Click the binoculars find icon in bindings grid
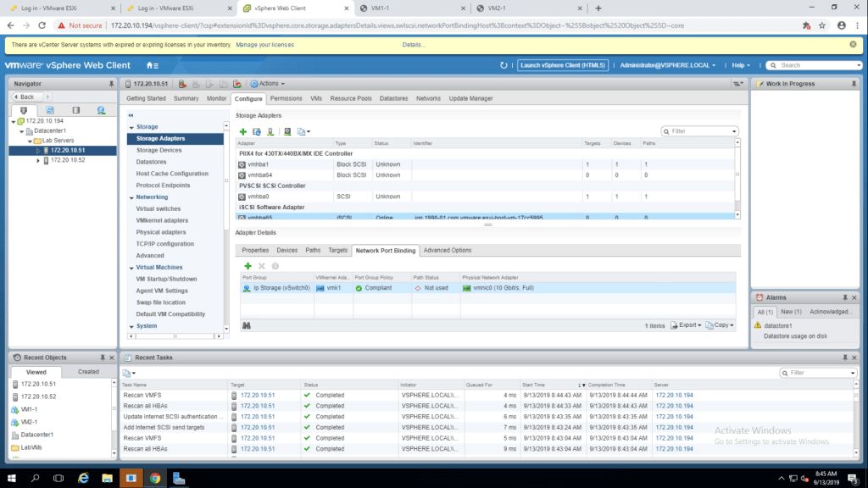The image size is (868, 488). pos(246,325)
